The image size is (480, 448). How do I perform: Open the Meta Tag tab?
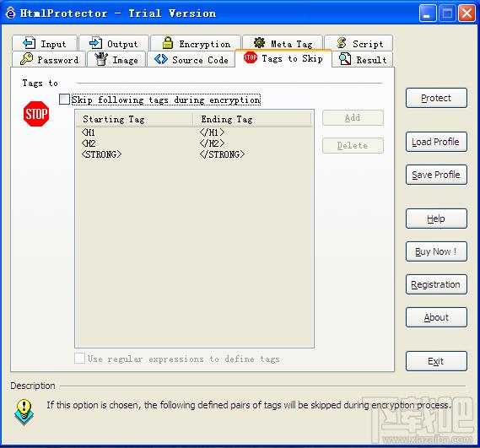click(283, 42)
